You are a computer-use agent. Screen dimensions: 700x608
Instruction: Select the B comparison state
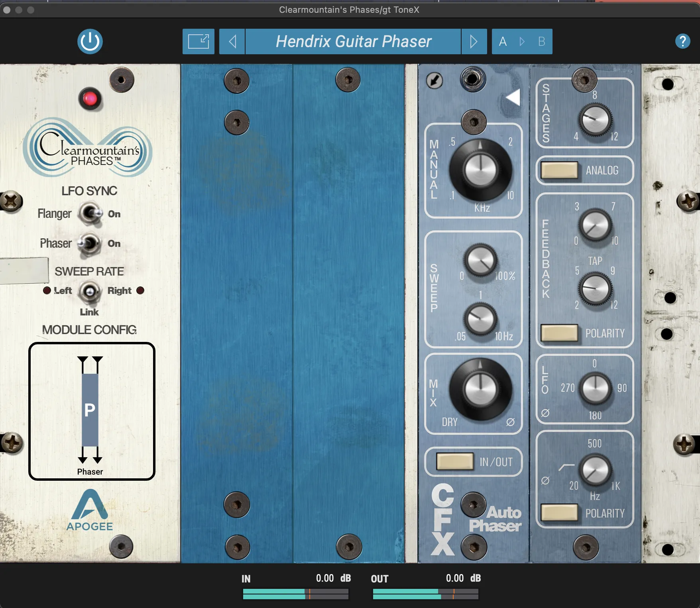(x=541, y=41)
